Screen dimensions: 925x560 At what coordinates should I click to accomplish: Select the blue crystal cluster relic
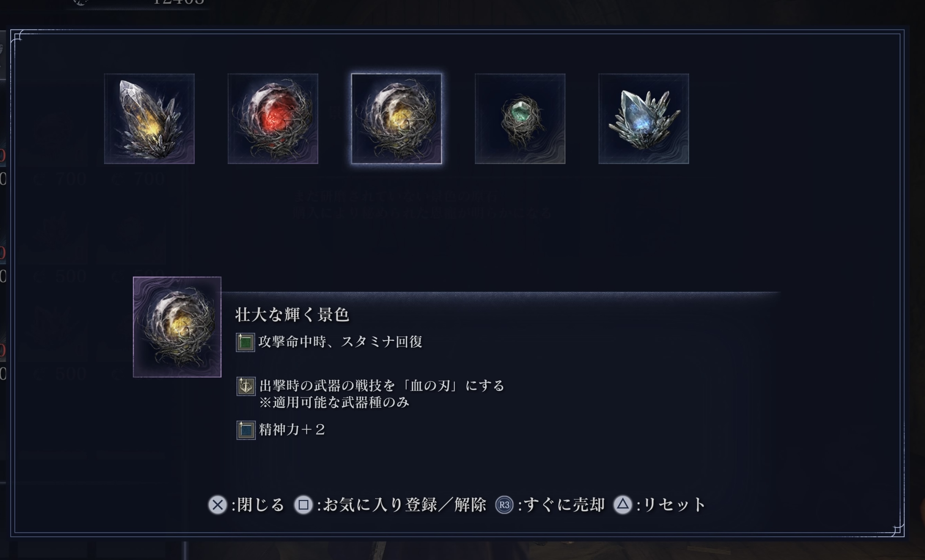(x=643, y=118)
